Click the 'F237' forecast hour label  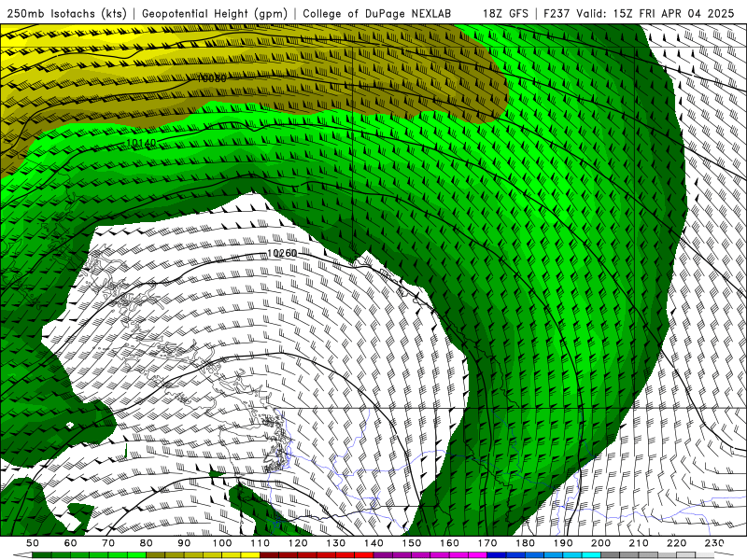tap(557, 13)
